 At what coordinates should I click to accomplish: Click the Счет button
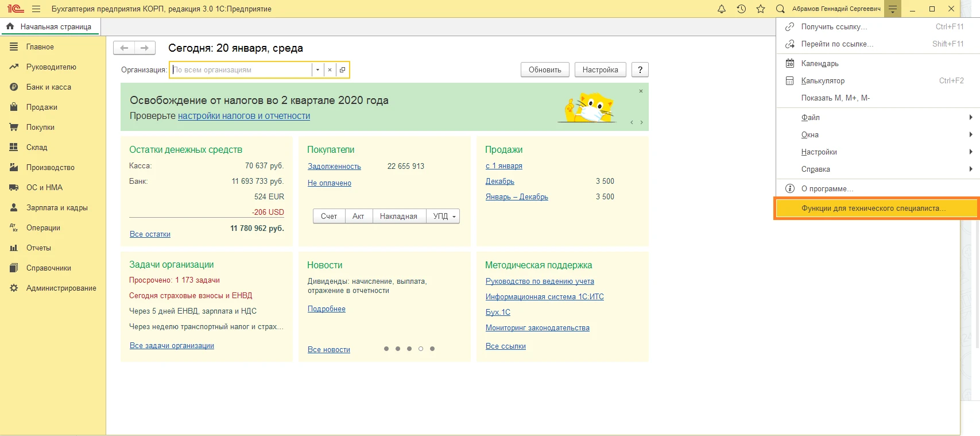[x=329, y=217]
